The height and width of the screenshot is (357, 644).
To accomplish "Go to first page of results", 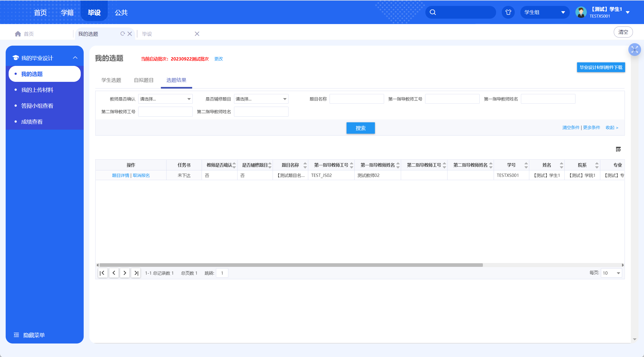I will 103,273.
